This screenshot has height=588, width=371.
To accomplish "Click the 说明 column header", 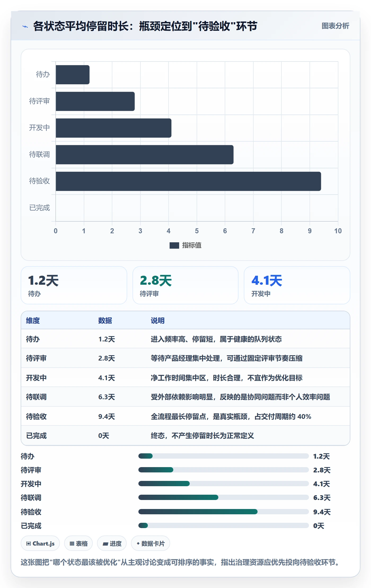I will [x=158, y=321].
